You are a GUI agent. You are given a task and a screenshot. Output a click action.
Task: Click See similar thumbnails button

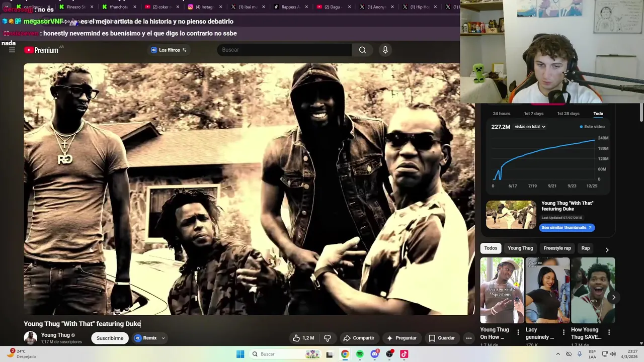click(567, 227)
